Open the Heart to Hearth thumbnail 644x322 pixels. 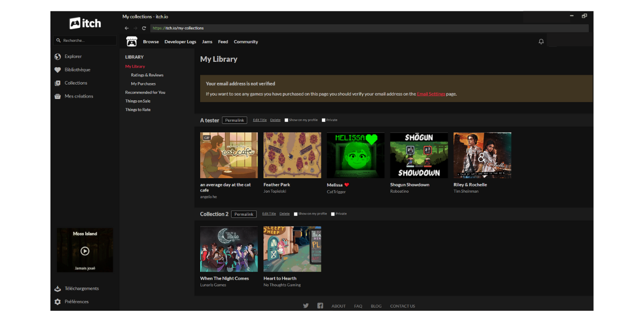(x=292, y=249)
